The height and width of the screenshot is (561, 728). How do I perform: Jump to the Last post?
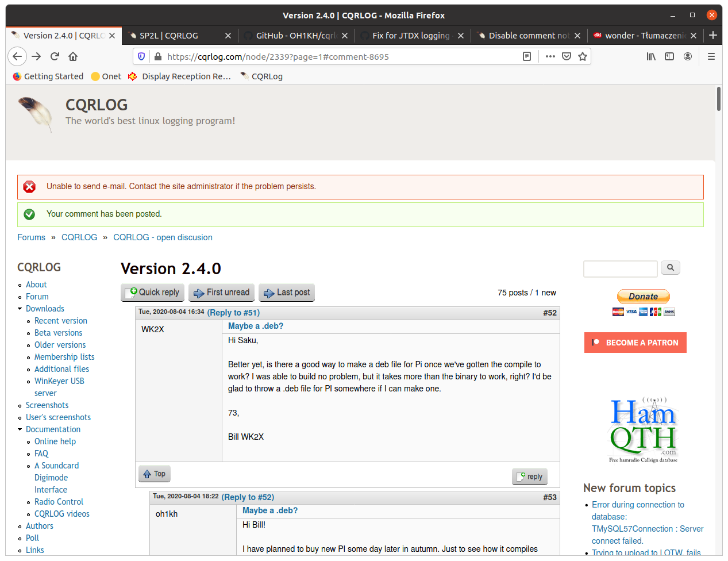(287, 293)
